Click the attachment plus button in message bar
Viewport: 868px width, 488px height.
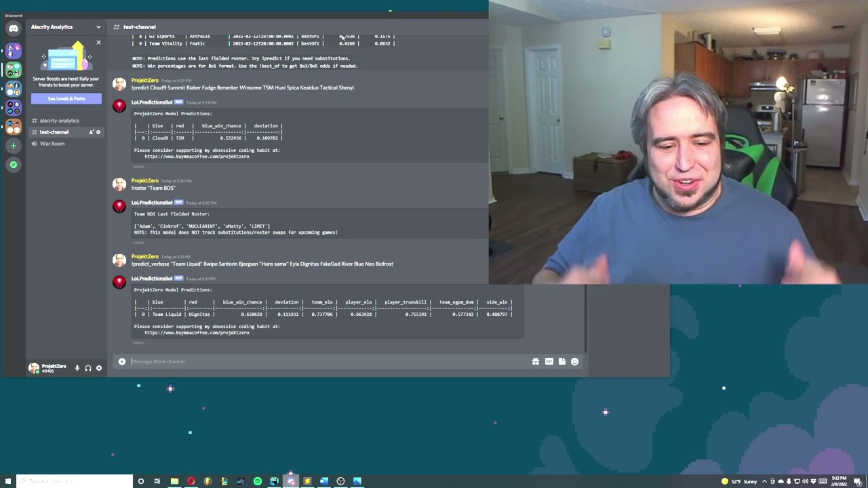click(122, 361)
